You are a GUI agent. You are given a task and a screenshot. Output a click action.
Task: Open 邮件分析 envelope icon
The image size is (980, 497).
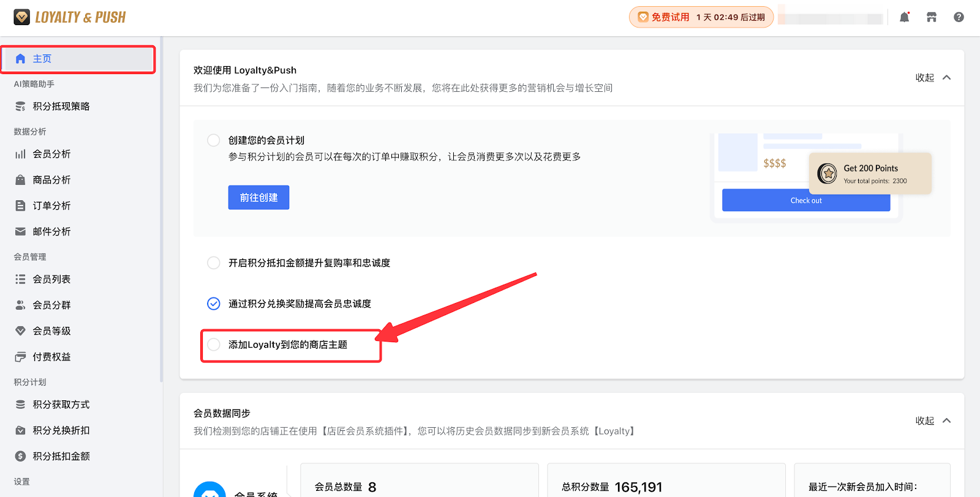20,231
